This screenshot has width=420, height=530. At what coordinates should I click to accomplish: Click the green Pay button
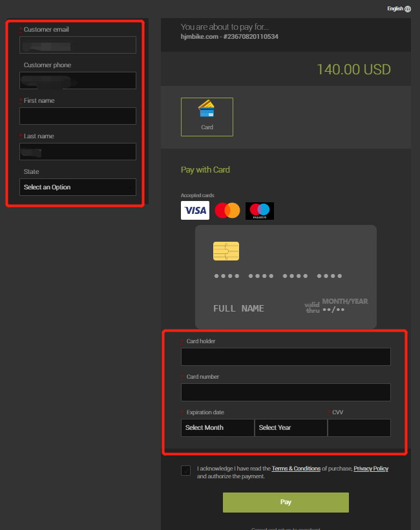pos(286,502)
